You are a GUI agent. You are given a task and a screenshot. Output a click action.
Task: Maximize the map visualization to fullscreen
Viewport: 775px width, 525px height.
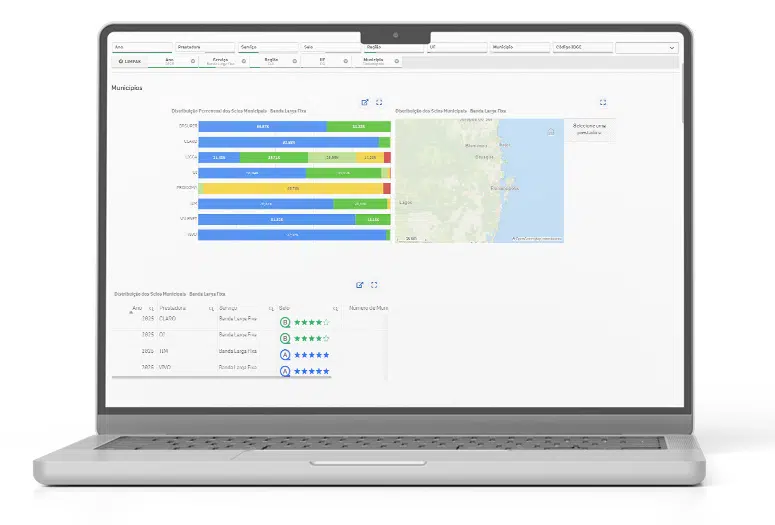click(603, 102)
